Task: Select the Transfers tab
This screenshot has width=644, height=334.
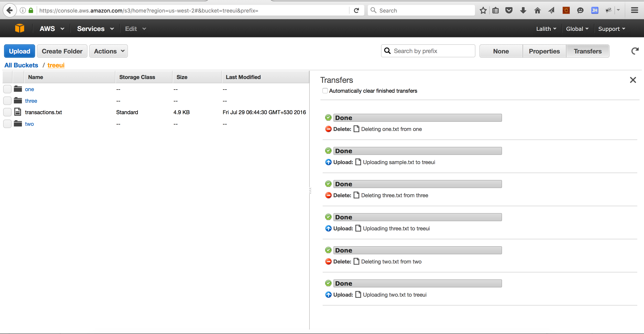Action: click(587, 51)
